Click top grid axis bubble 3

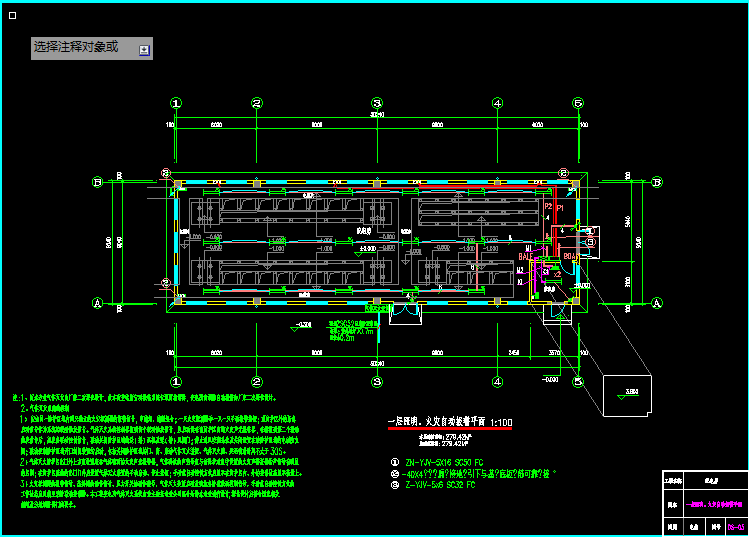(377, 103)
